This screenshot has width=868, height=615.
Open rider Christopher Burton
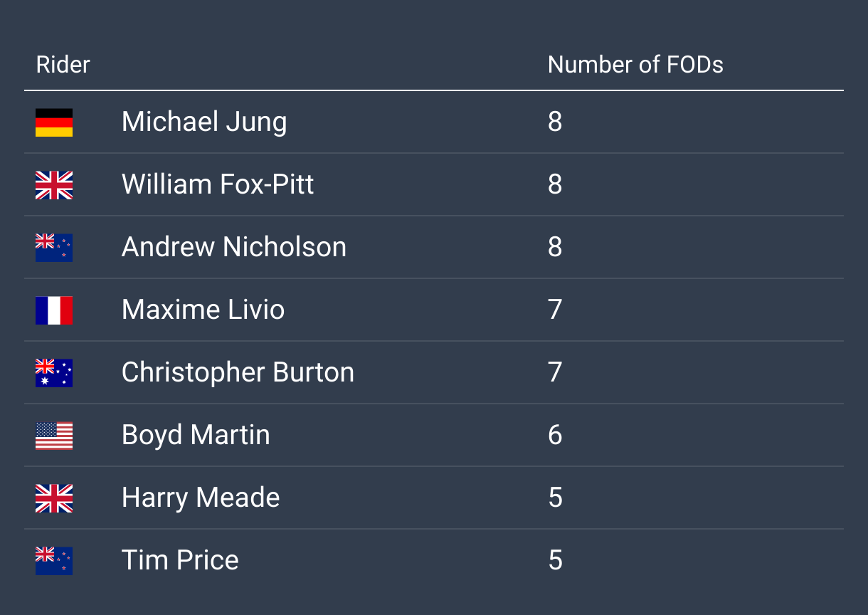pyautogui.click(x=238, y=373)
